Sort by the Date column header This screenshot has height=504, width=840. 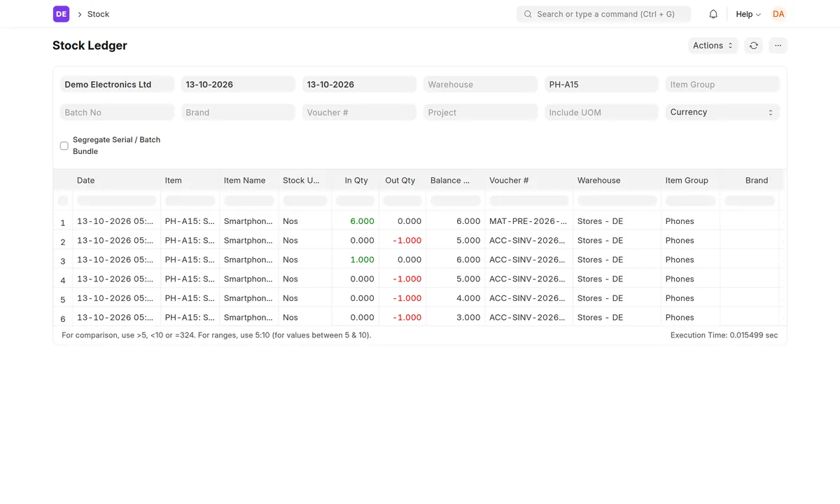[x=116, y=180]
